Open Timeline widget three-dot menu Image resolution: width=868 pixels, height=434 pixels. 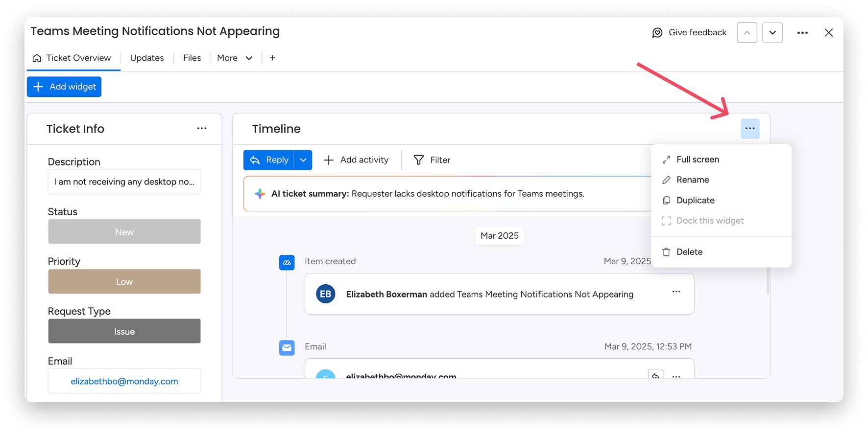click(750, 129)
